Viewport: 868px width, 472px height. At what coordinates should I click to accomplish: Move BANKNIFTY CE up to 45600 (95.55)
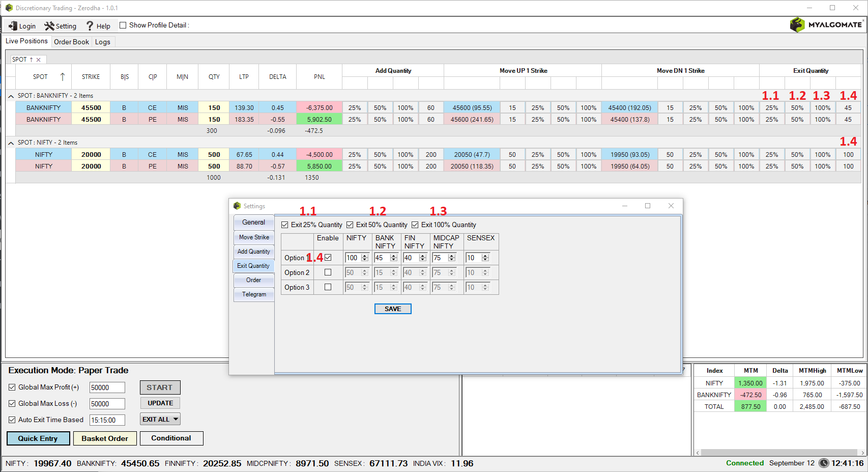point(472,108)
